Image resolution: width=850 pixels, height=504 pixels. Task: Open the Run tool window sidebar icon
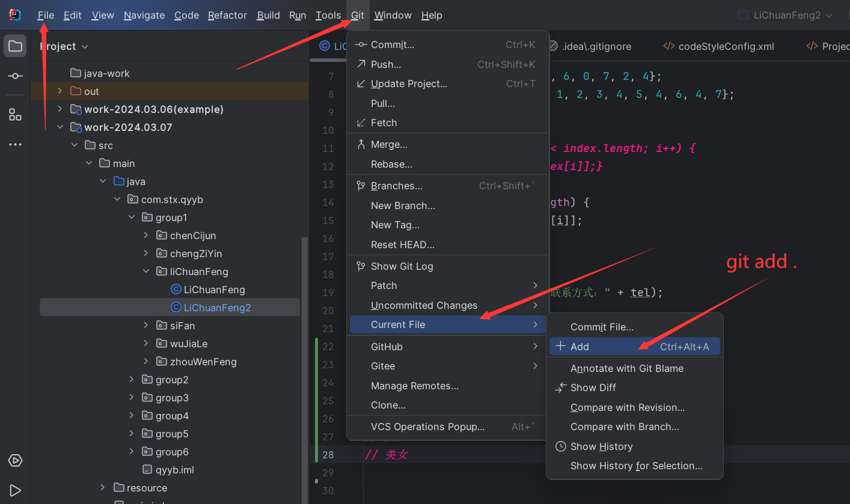(x=15, y=491)
